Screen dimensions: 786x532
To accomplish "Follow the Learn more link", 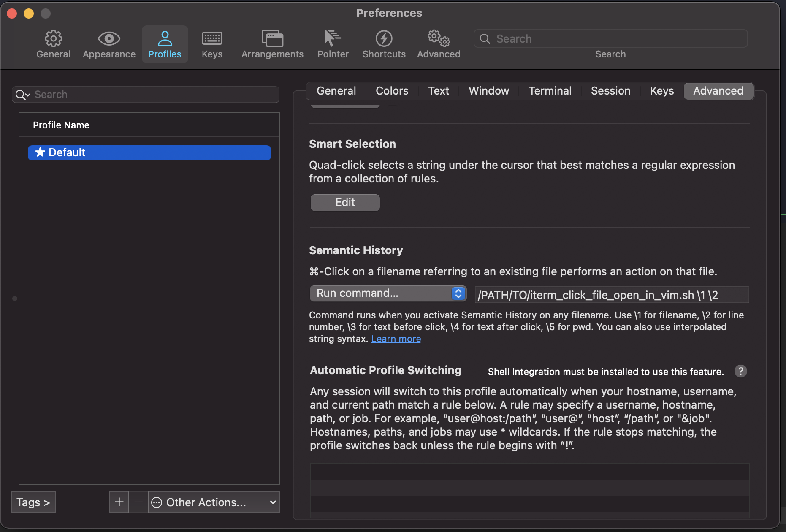I will pos(396,339).
